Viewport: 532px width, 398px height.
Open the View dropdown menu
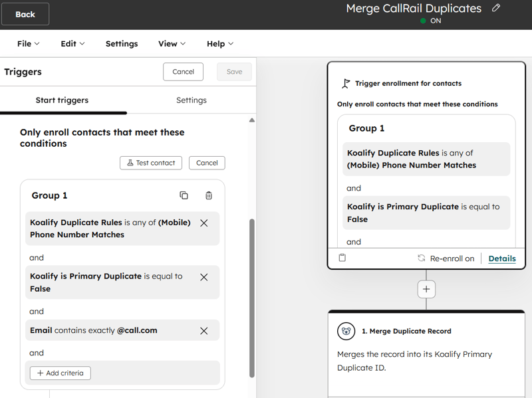click(171, 43)
